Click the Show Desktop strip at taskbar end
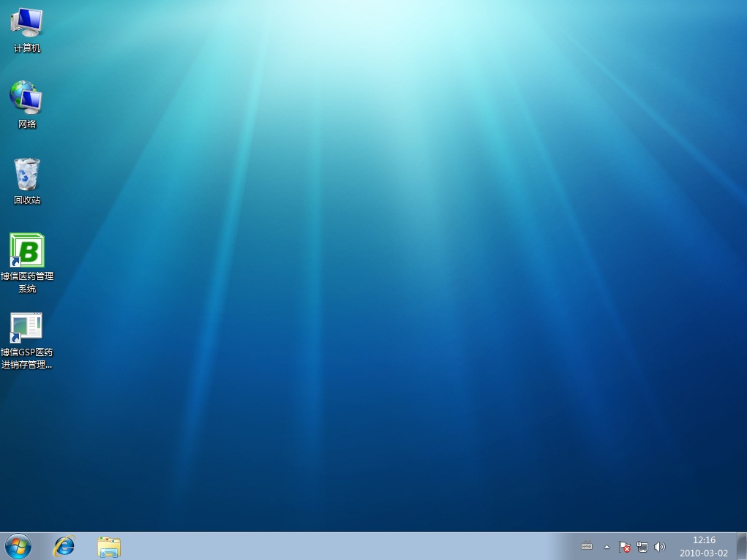747x560 pixels. click(741, 546)
